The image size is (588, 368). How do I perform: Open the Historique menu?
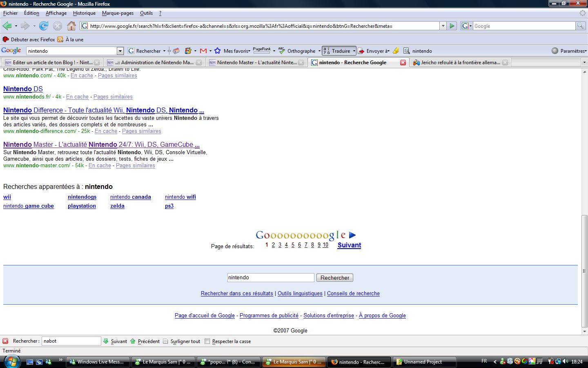(x=84, y=13)
